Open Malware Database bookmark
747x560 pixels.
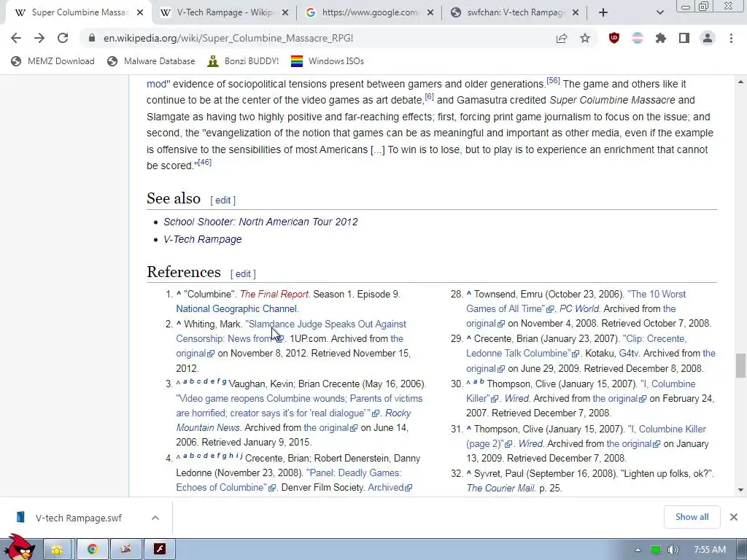point(152,61)
